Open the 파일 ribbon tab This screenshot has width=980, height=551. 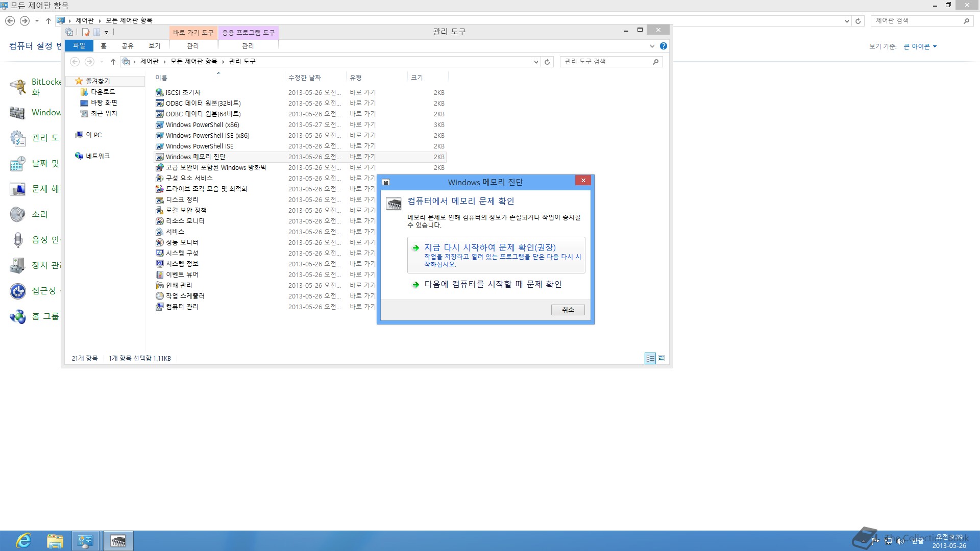[79, 46]
